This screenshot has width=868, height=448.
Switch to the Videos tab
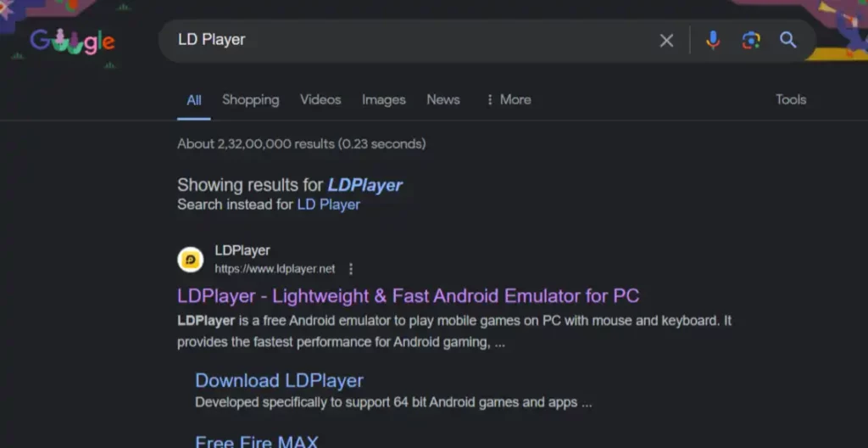320,100
